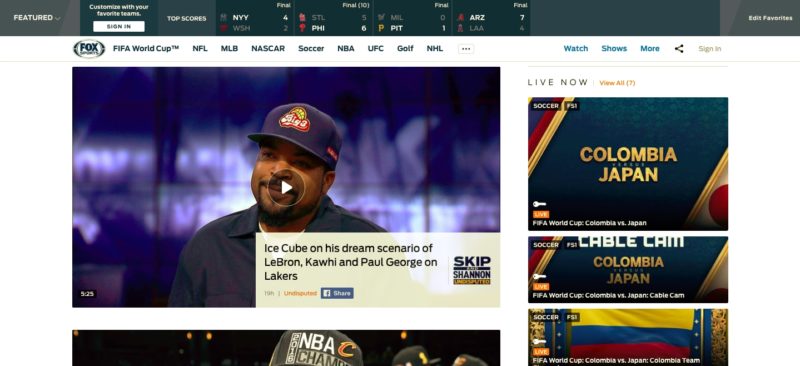Open the Colombia versus Japan live stream thumbnail
This screenshot has height=366, width=800.
pos(628,164)
